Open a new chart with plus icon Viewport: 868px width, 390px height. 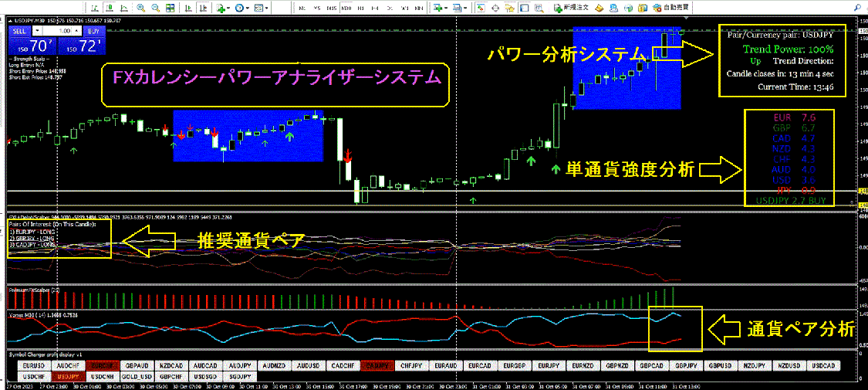(438, 8)
